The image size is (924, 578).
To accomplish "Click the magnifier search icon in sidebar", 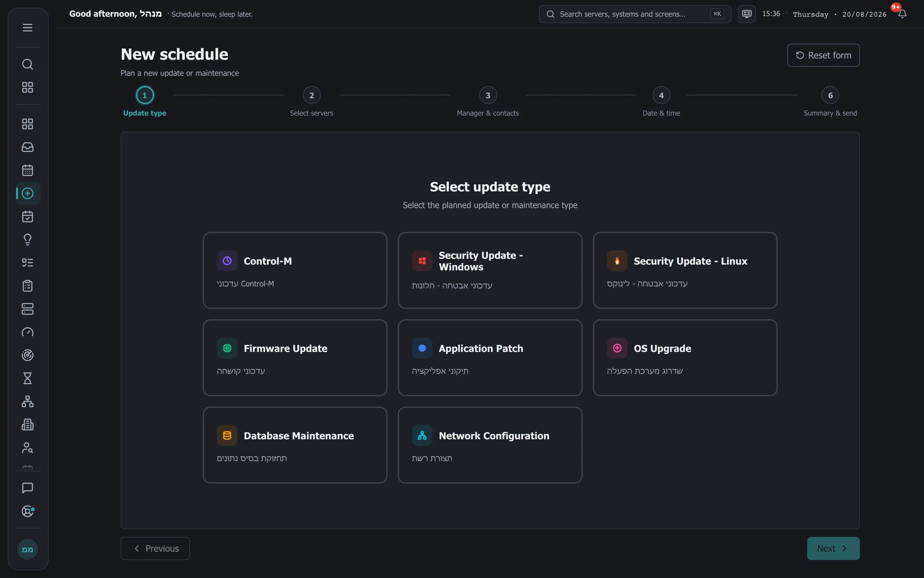I will pyautogui.click(x=28, y=64).
